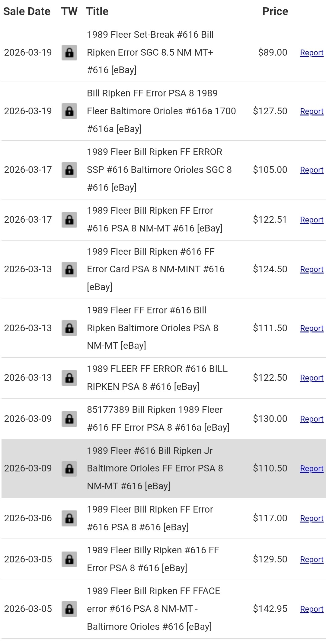Click the lock icon for the $89.00 sale
This screenshot has height=644, width=326.
[69, 53]
